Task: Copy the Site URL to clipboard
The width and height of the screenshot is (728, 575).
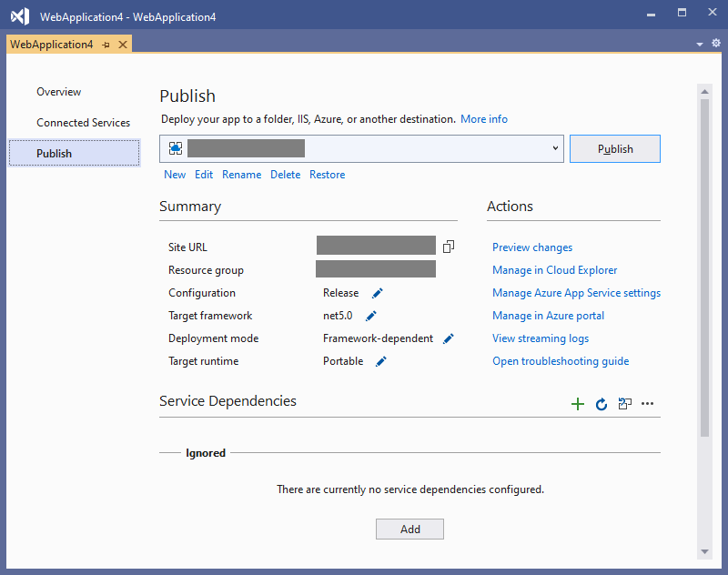Action: (449, 247)
